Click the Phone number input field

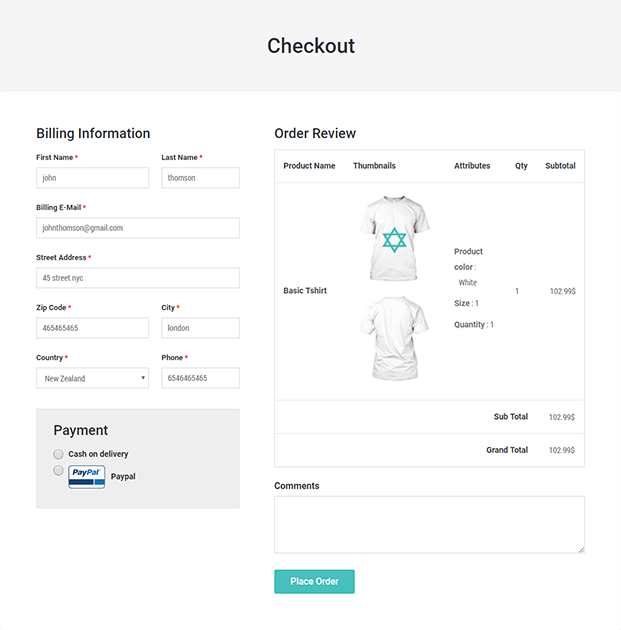(x=200, y=378)
